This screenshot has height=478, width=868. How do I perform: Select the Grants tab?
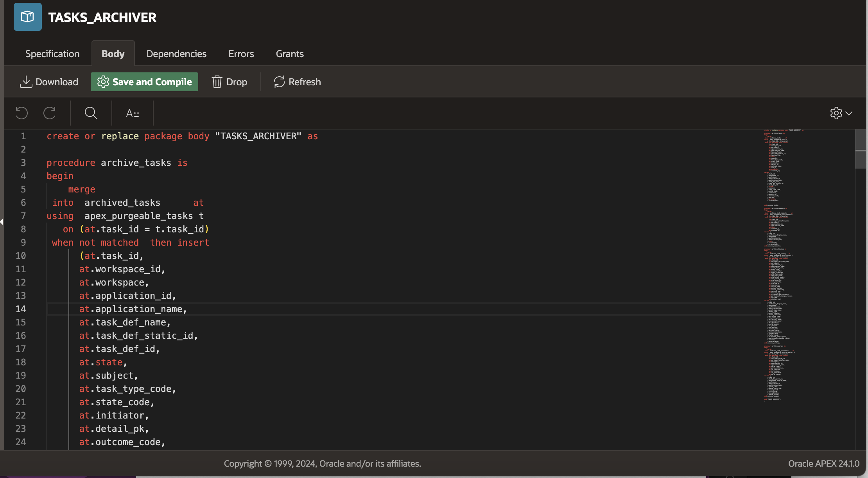(290, 54)
